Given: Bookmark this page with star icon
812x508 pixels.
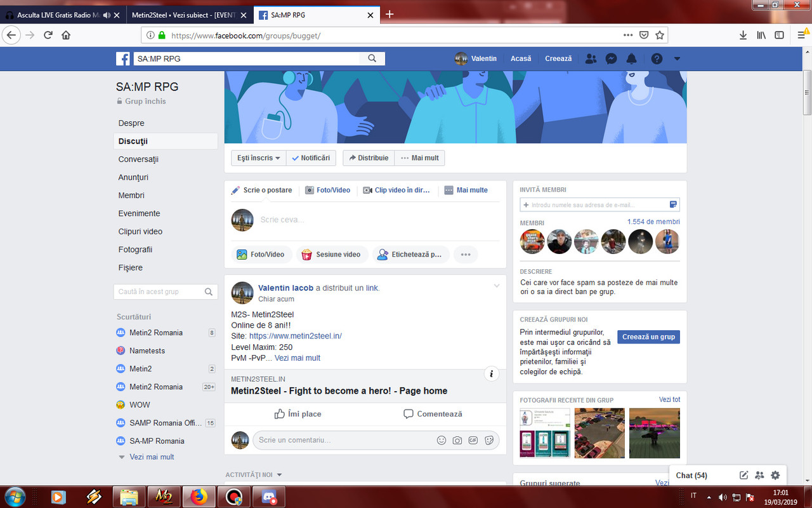Looking at the screenshot, I should (660, 35).
